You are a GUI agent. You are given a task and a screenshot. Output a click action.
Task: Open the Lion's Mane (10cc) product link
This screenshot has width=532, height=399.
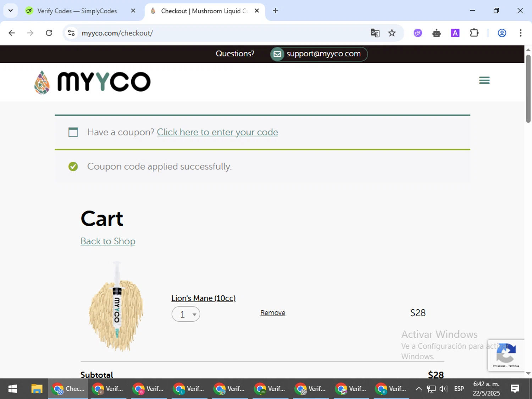point(203,298)
